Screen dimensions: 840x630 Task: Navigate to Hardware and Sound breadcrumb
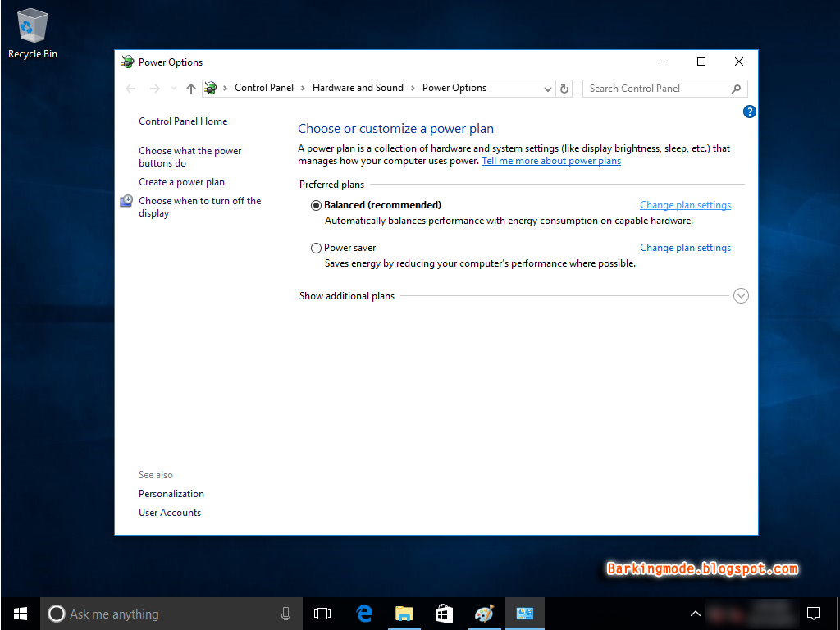point(358,88)
